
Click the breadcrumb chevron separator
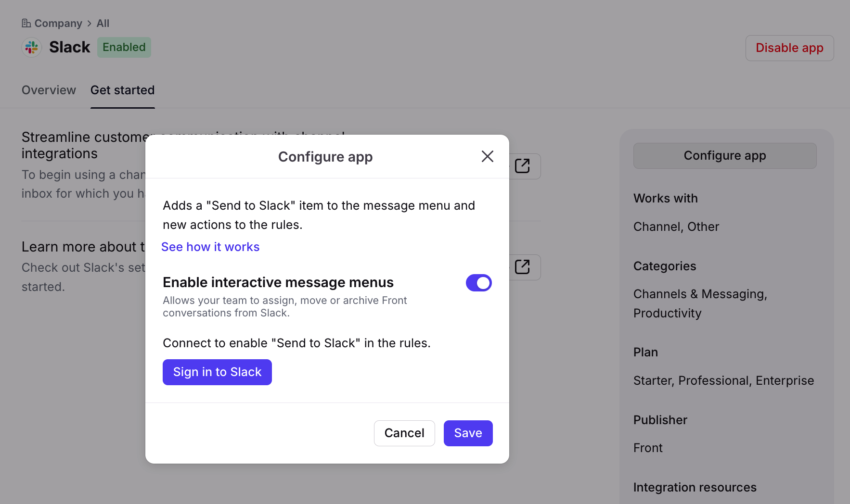[90, 23]
